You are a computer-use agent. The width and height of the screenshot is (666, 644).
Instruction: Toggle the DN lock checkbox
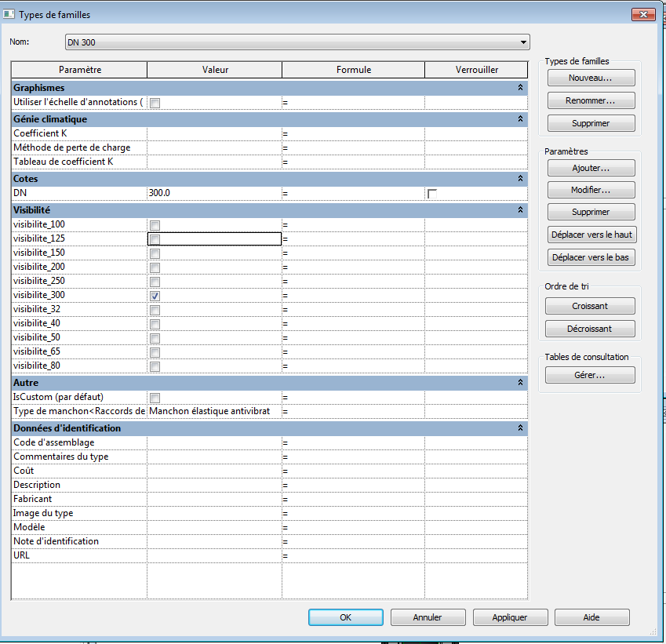point(432,194)
